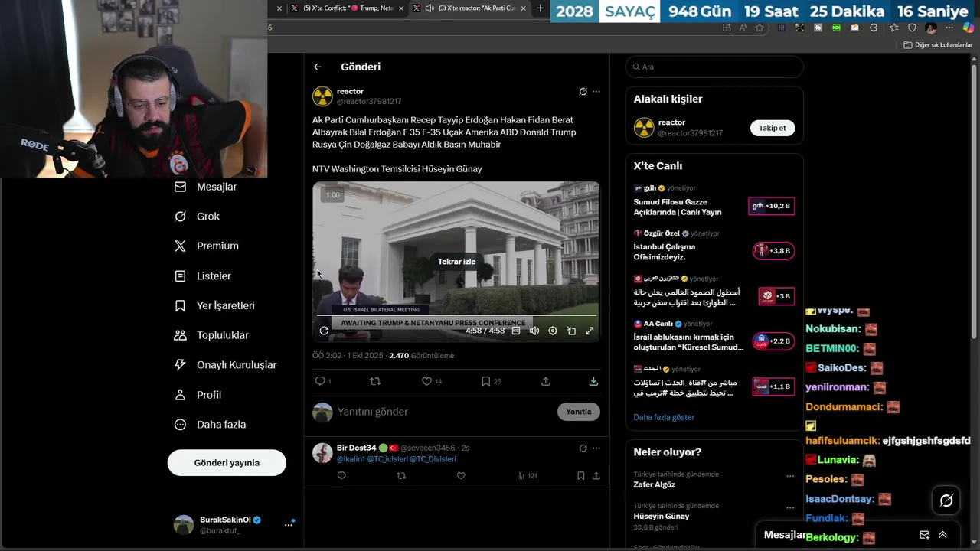This screenshot has height=551, width=980.
Task: Download the video with the green icon
Action: pos(593,381)
